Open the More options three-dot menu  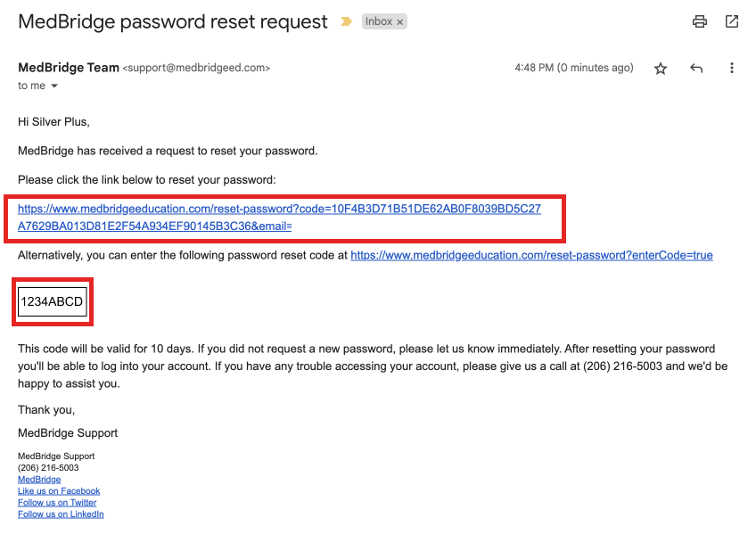(x=732, y=68)
